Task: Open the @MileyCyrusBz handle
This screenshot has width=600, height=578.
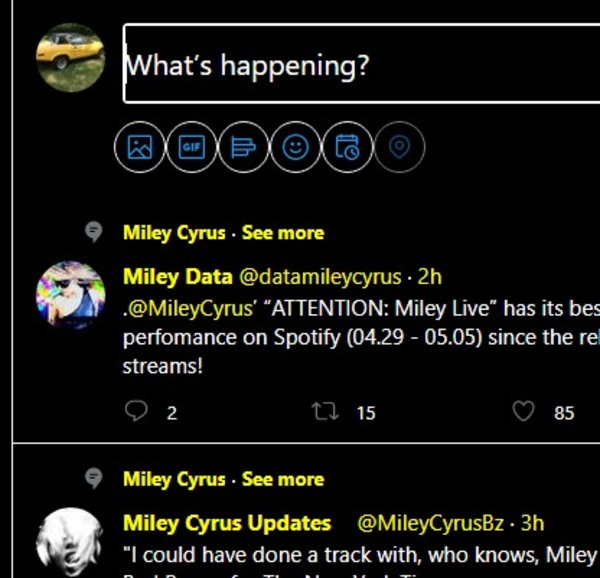Action: tap(431, 523)
